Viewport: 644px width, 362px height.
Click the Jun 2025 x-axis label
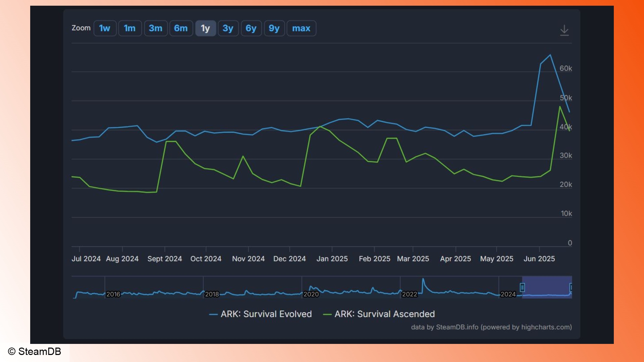539,259
